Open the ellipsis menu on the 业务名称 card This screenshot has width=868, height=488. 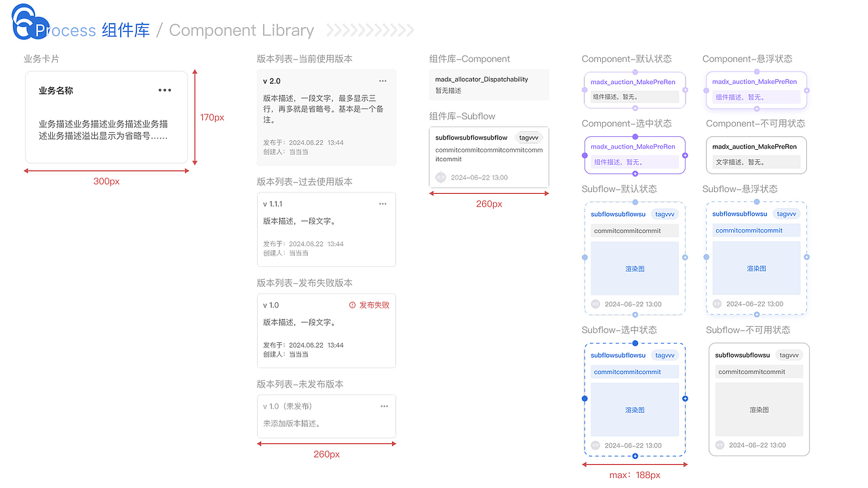click(x=163, y=91)
